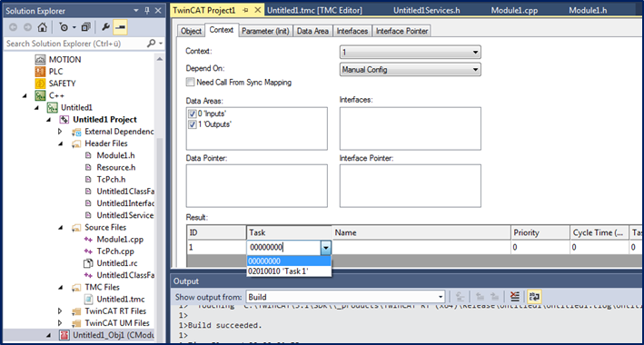Select the PLC node icon
Screen dimensions: 644x345
point(40,72)
